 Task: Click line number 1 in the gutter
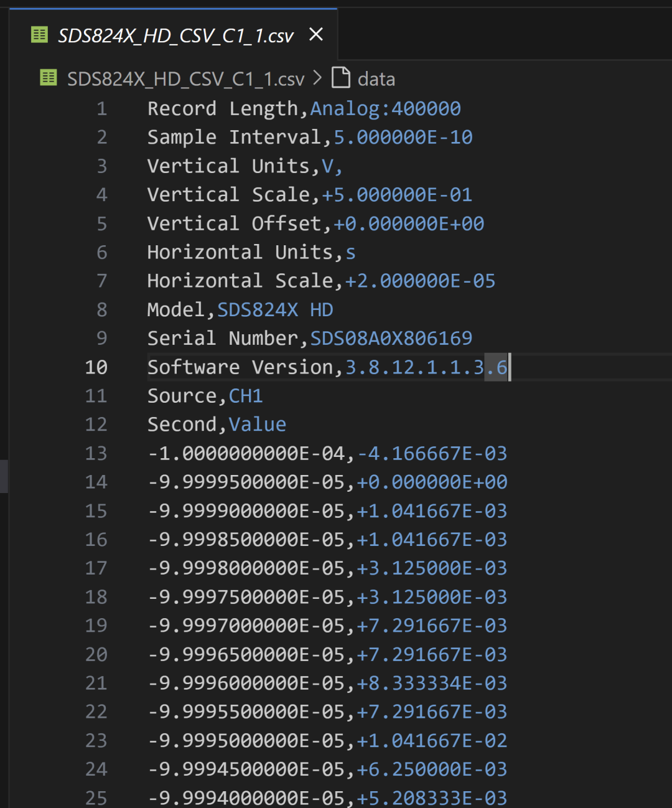102,109
